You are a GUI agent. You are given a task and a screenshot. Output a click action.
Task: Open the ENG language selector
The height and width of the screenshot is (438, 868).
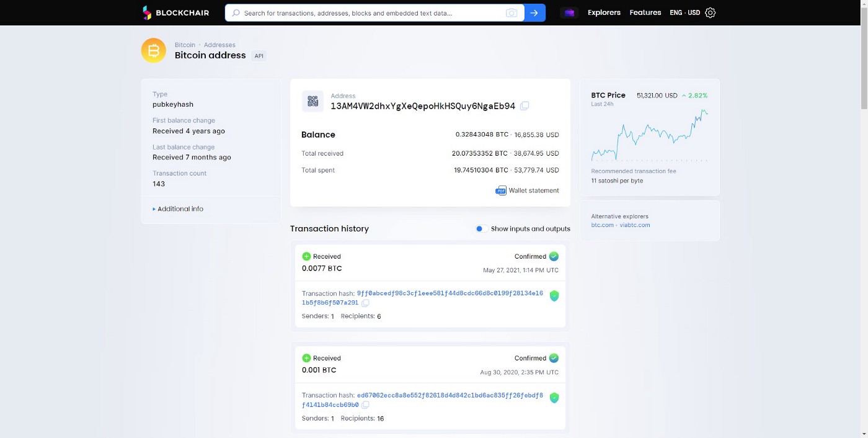(x=676, y=12)
